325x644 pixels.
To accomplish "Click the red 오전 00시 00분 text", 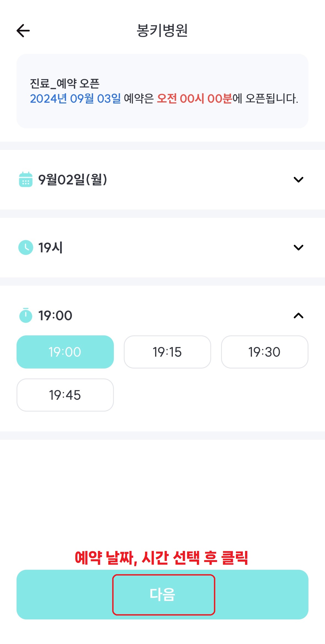I will [194, 99].
